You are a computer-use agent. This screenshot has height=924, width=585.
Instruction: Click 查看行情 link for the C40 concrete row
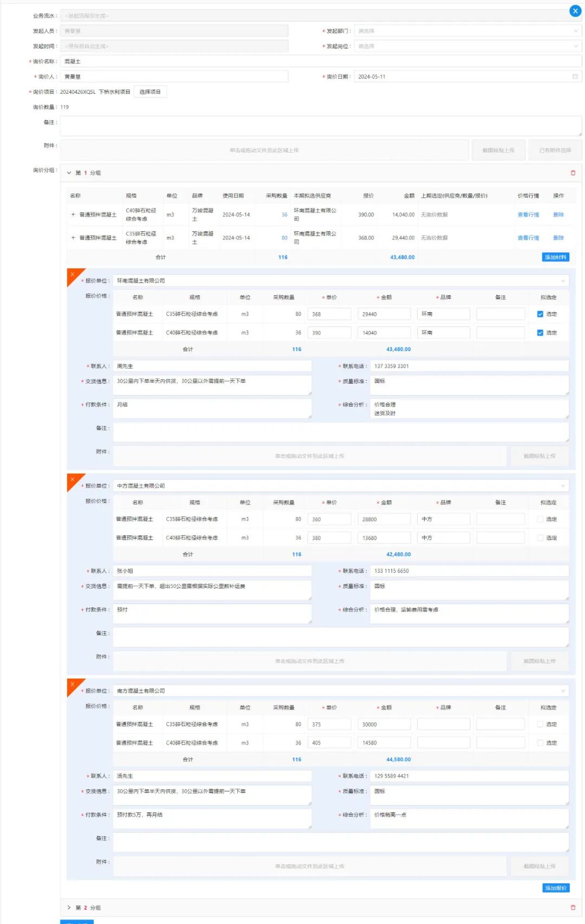click(x=528, y=215)
